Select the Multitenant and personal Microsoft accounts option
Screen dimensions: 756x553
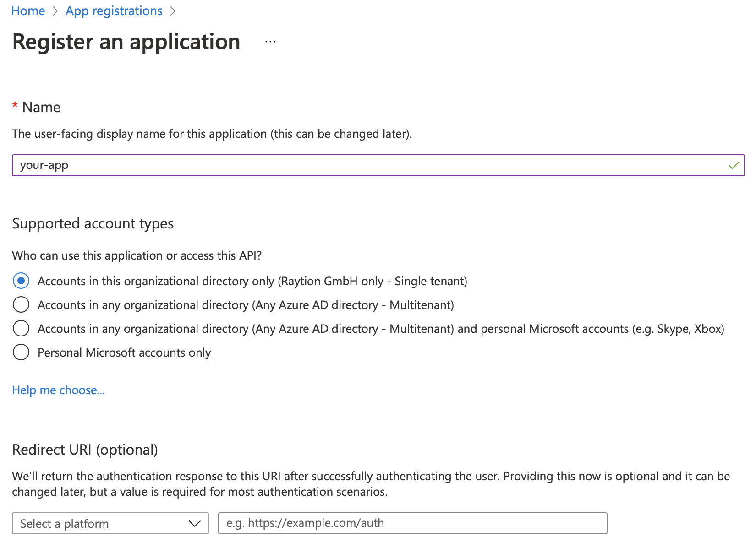click(21, 328)
